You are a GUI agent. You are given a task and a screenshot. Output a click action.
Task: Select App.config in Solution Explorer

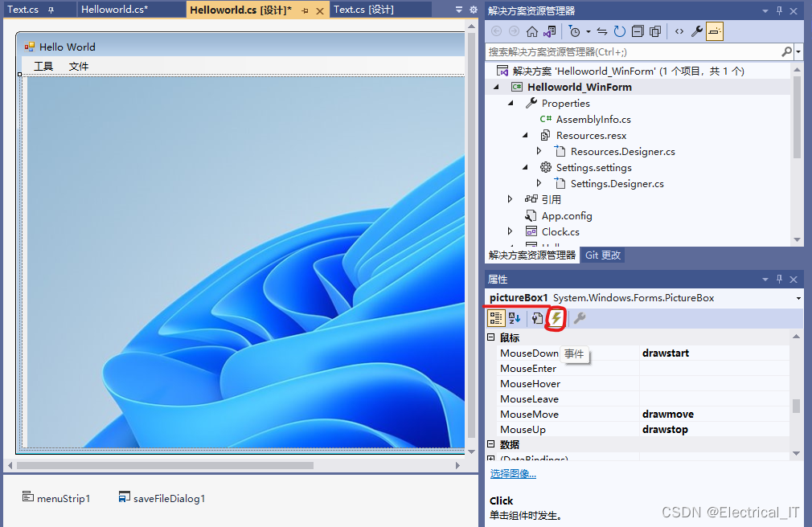(567, 216)
